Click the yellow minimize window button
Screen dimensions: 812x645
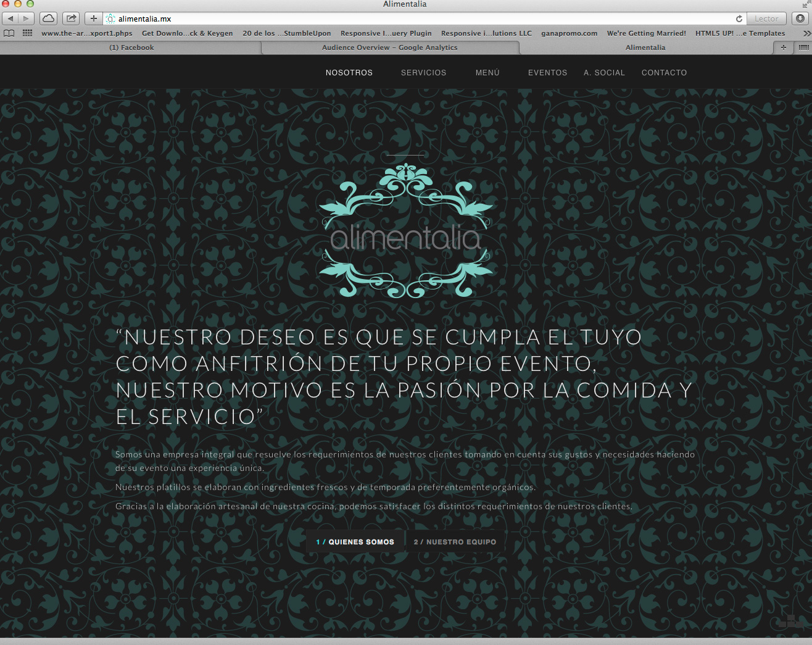[18, 4]
